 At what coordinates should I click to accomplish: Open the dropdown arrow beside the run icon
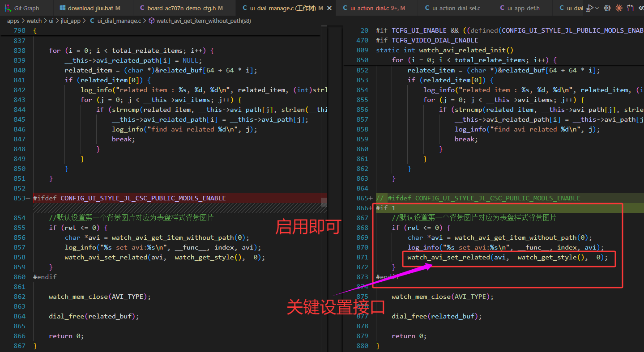click(597, 8)
